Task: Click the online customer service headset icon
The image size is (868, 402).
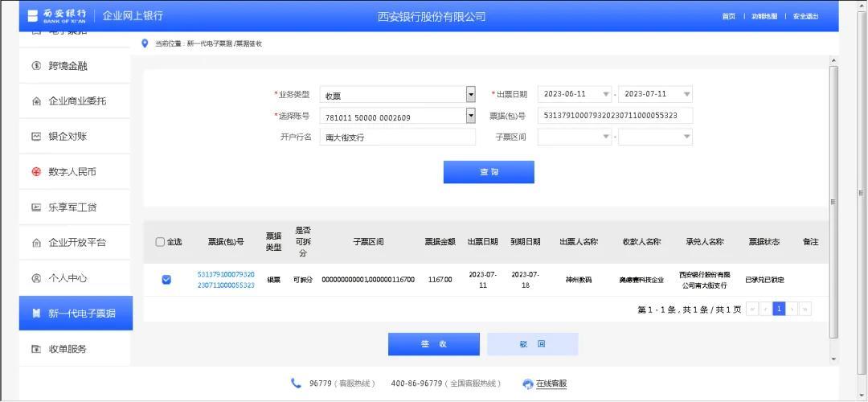Action: point(528,384)
